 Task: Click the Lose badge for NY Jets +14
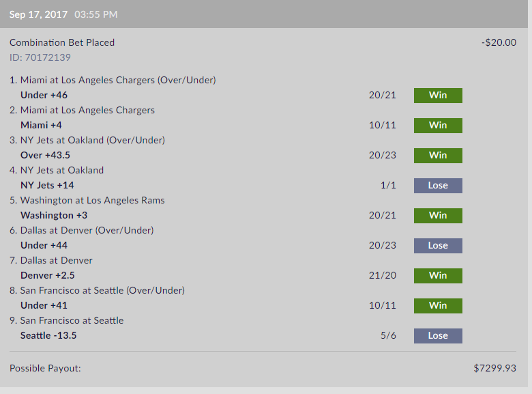point(438,186)
